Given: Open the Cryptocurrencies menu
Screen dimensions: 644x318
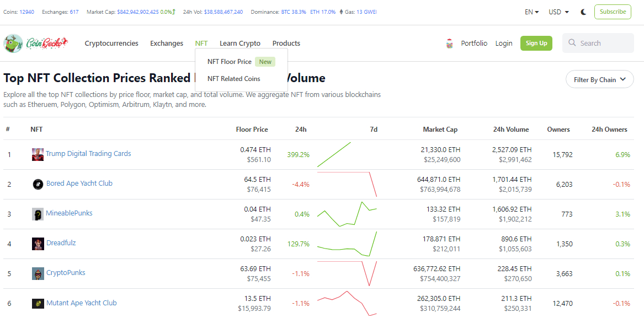Looking at the screenshot, I should click(111, 43).
